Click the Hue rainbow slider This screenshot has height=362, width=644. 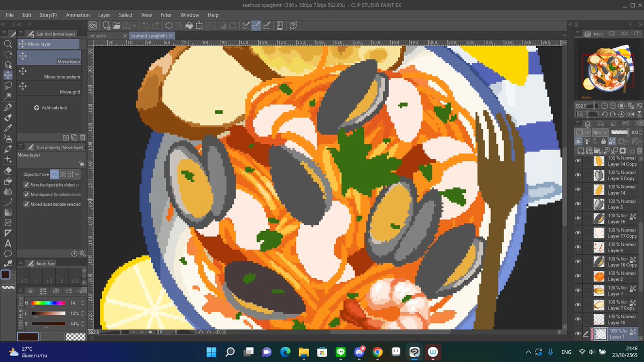click(x=49, y=303)
